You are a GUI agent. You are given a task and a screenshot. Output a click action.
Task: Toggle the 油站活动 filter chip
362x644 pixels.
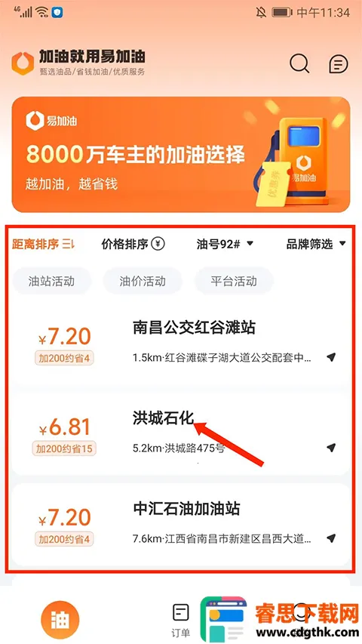[x=52, y=281]
